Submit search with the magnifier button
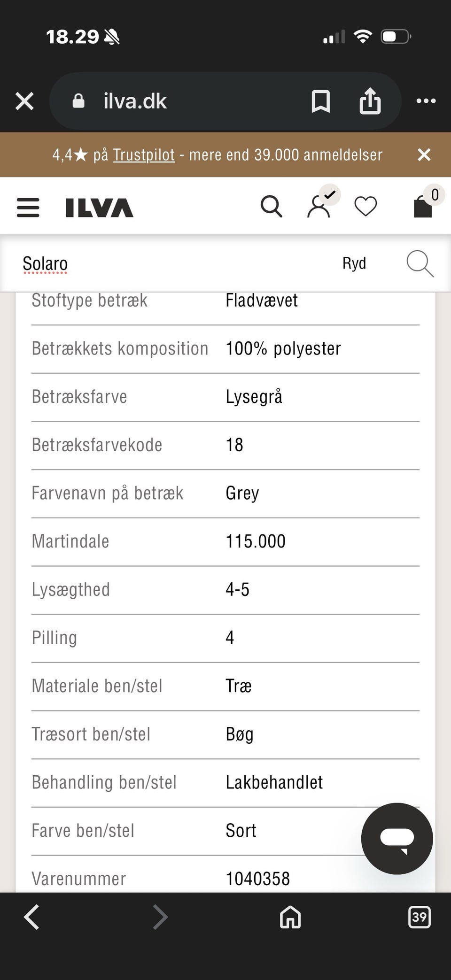The width and height of the screenshot is (451, 980). coord(420,263)
